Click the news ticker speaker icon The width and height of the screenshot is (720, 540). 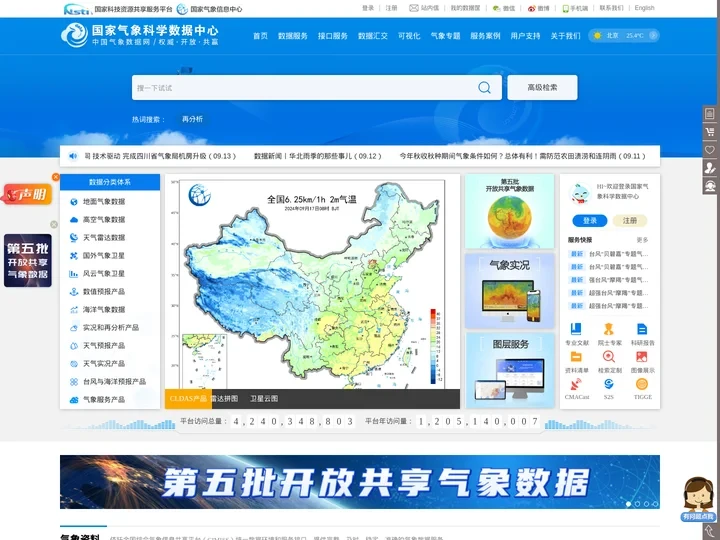pyautogui.click(x=73, y=156)
